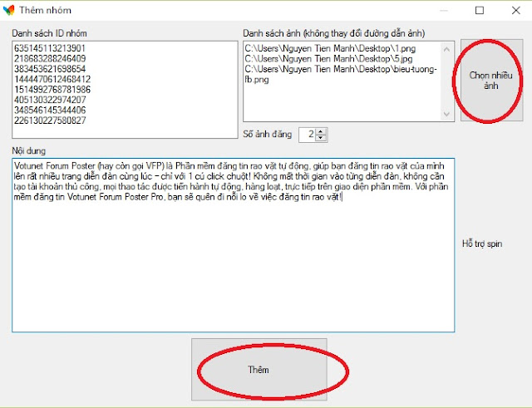The width and height of the screenshot is (532, 408).
Task: Click the 'Hỗ trợ spin' label
Action: (482, 243)
